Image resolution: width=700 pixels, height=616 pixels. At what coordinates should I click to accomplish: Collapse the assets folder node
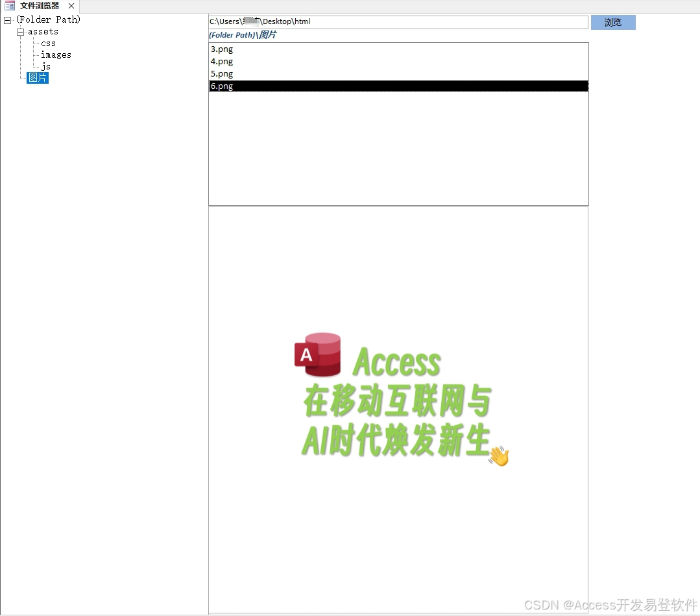(x=20, y=32)
